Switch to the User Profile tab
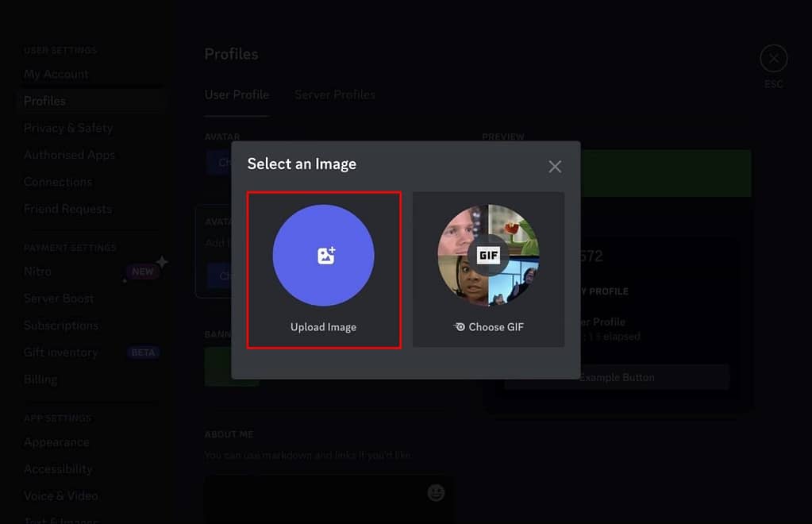 [237, 94]
